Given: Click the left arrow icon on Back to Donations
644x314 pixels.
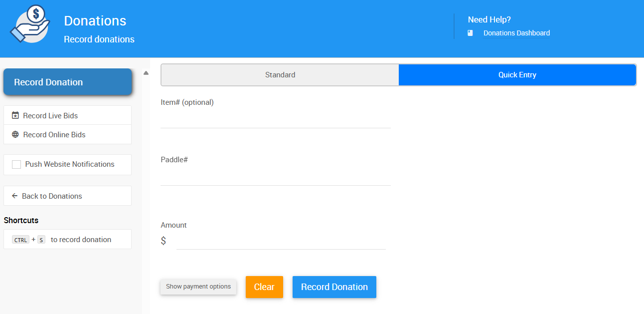Looking at the screenshot, I should [15, 196].
